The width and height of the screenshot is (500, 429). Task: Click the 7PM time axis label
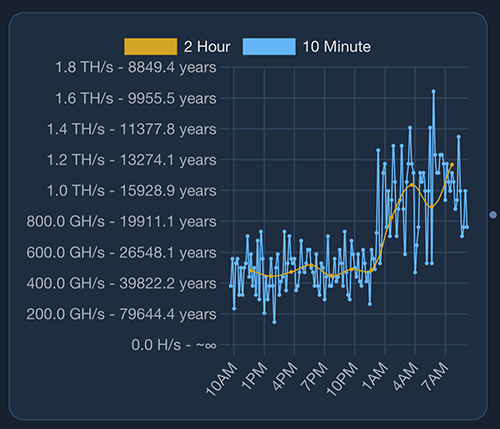pos(314,376)
